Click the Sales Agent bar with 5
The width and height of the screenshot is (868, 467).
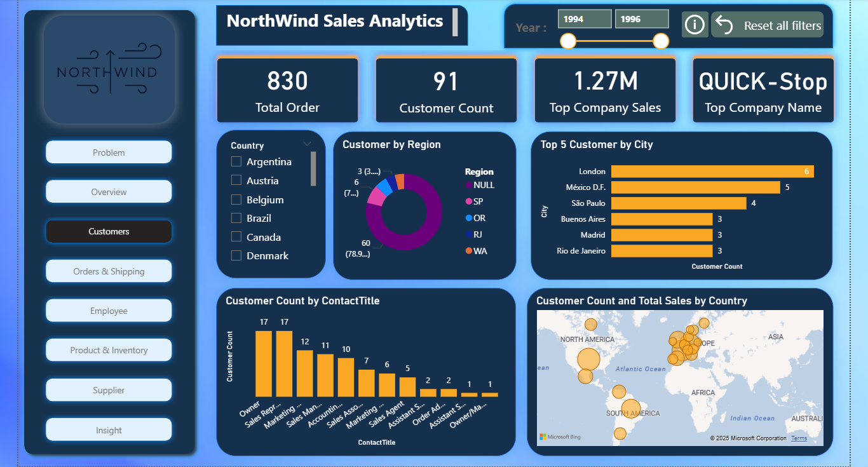pos(407,387)
